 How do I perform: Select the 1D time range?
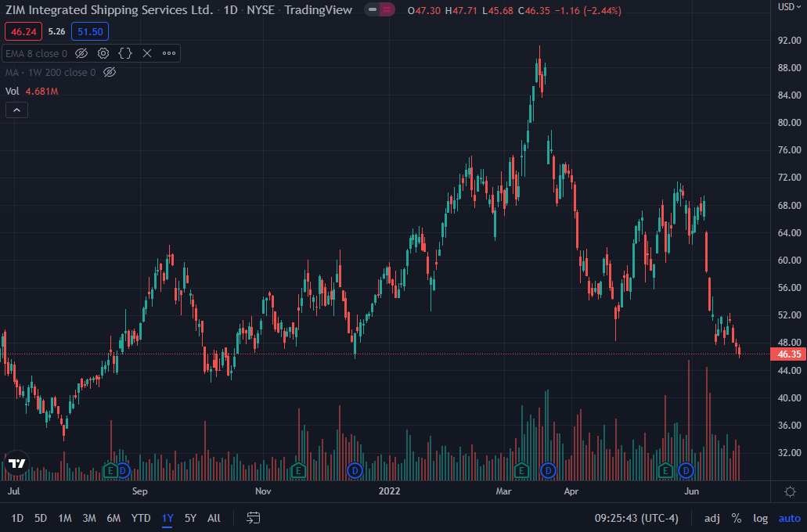pos(17,518)
